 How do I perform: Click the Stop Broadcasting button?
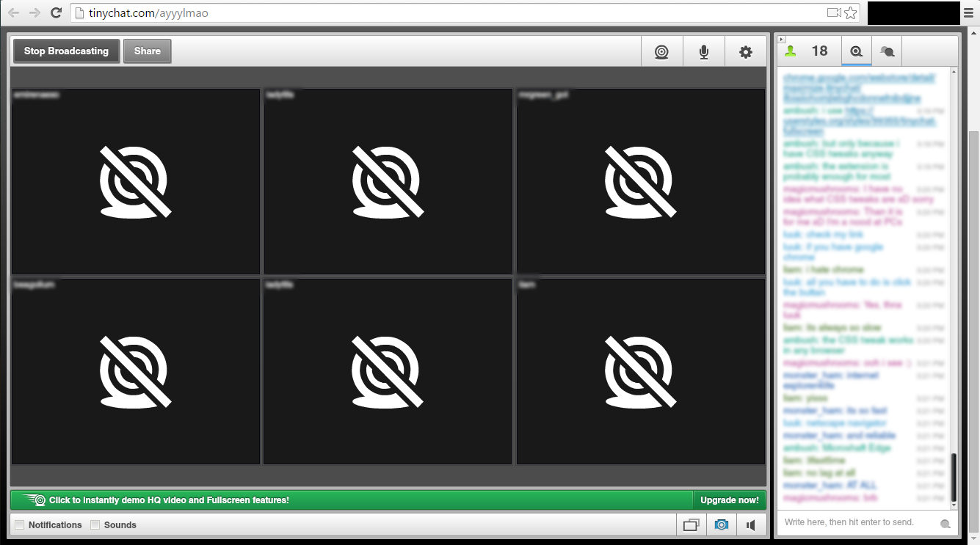click(x=65, y=51)
